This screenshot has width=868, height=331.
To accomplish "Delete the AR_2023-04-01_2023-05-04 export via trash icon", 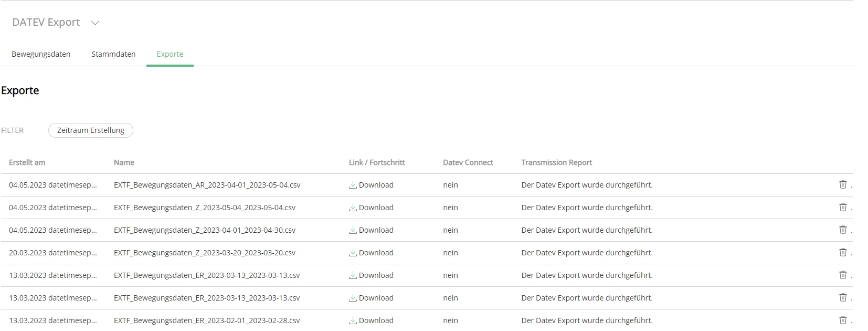I will point(843,184).
